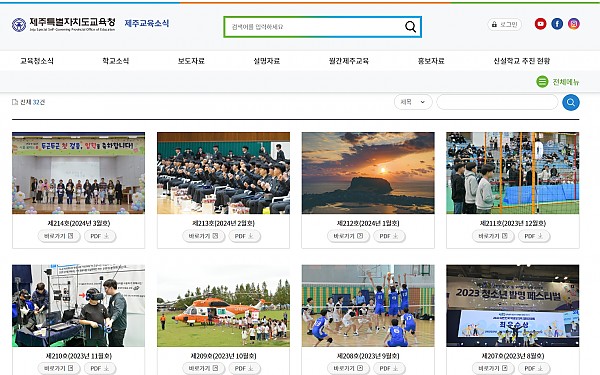Open the 교육청소식 menu

37,61
